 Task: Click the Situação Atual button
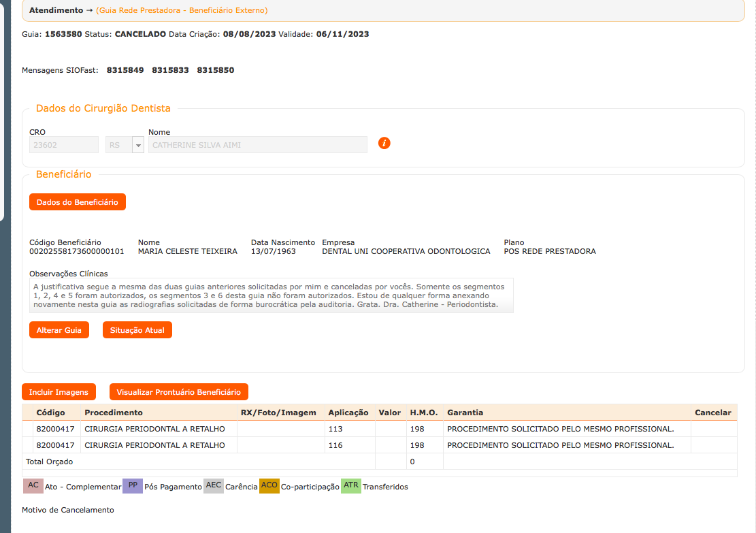[137, 330]
